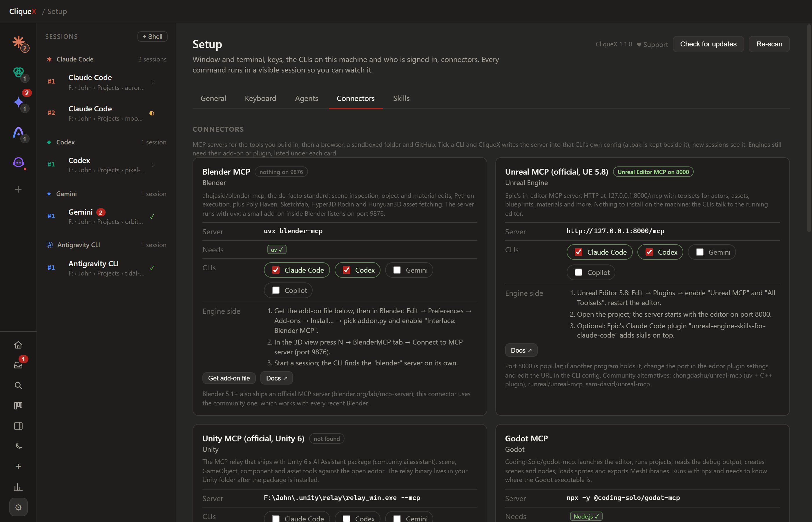This screenshot has height=522, width=812.
Task: Click Check for updates
Action: [708, 44]
